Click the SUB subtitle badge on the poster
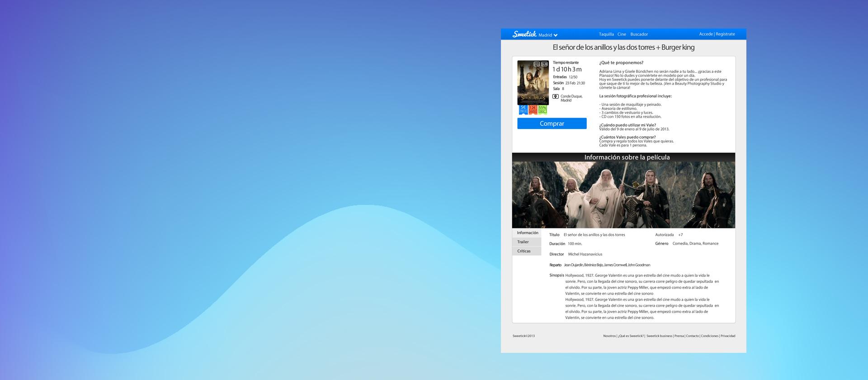Screen dimensions: 868x380 pyautogui.click(x=544, y=64)
